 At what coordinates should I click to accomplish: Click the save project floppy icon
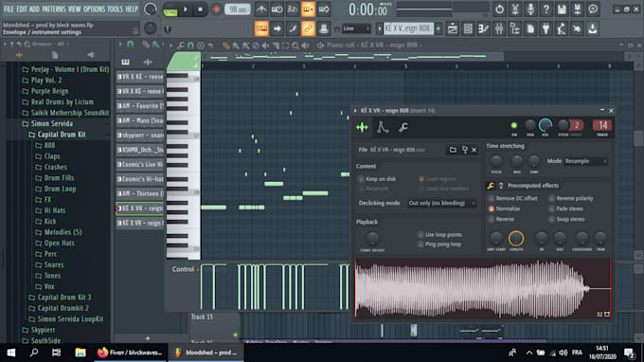[x=562, y=9]
